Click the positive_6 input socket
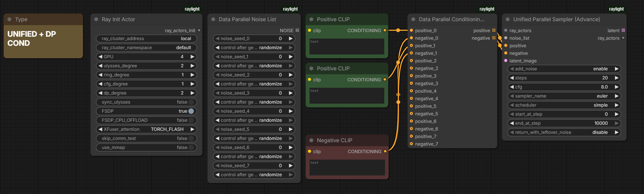This screenshot has height=194, width=644. 411,121
